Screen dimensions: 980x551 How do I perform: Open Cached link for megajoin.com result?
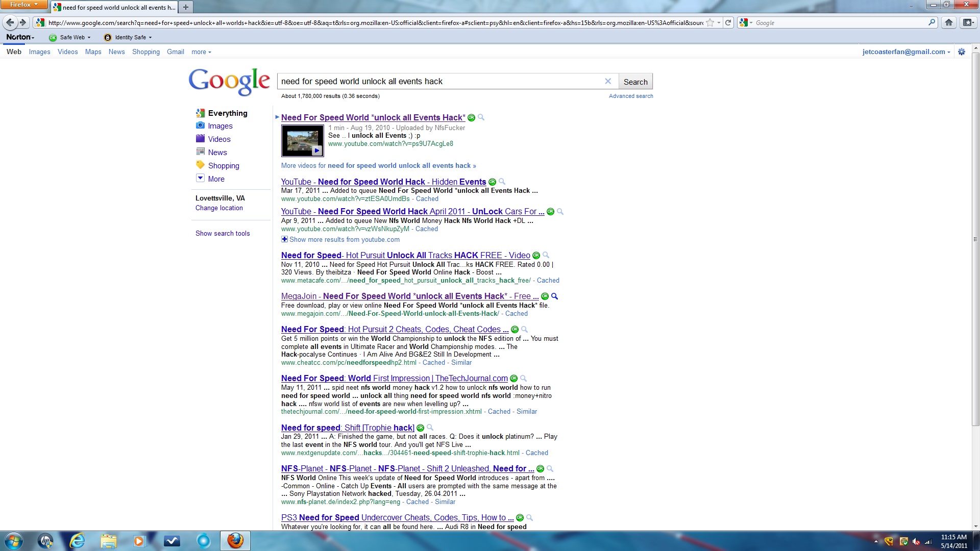(x=516, y=314)
